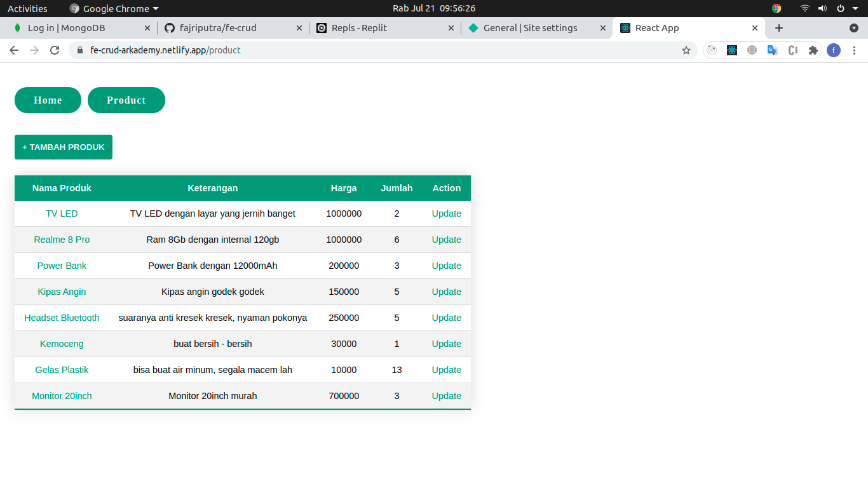
Task: Open Chrome's three-dot menu
Action: [x=855, y=50]
